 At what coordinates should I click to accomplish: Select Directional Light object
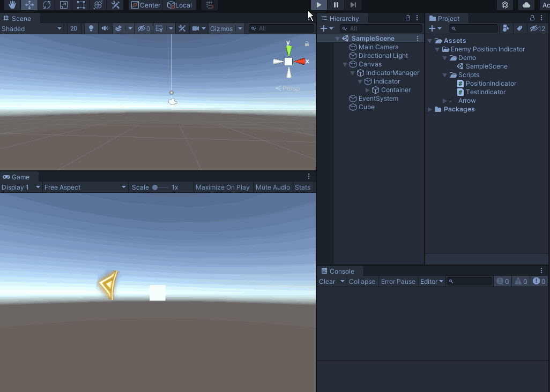379,56
